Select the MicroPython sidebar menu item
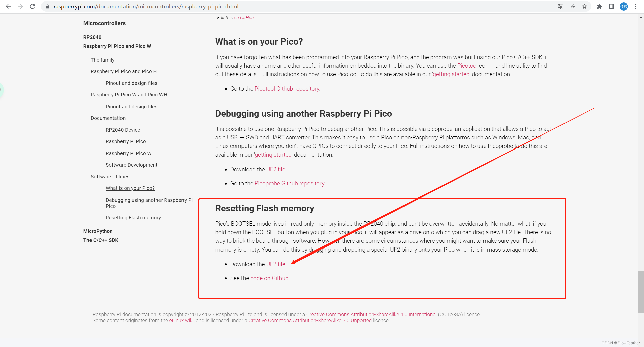Image resolution: width=644 pixels, height=347 pixels. pos(98,231)
